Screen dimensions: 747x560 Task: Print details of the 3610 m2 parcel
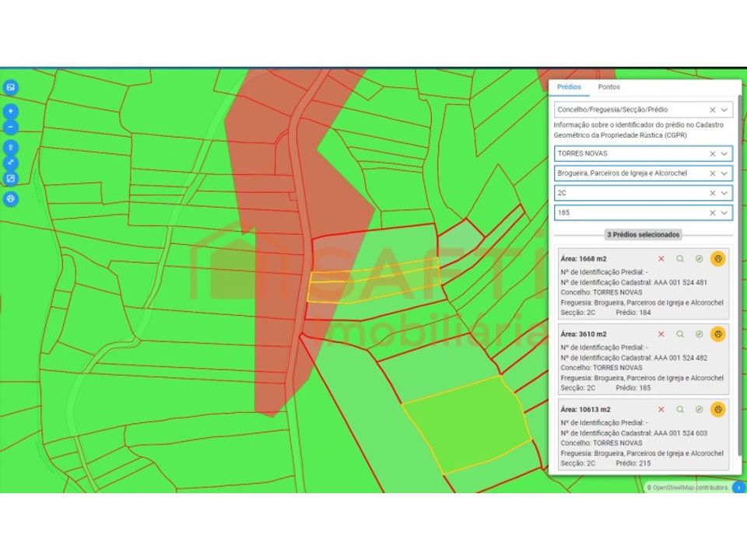point(718,334)
